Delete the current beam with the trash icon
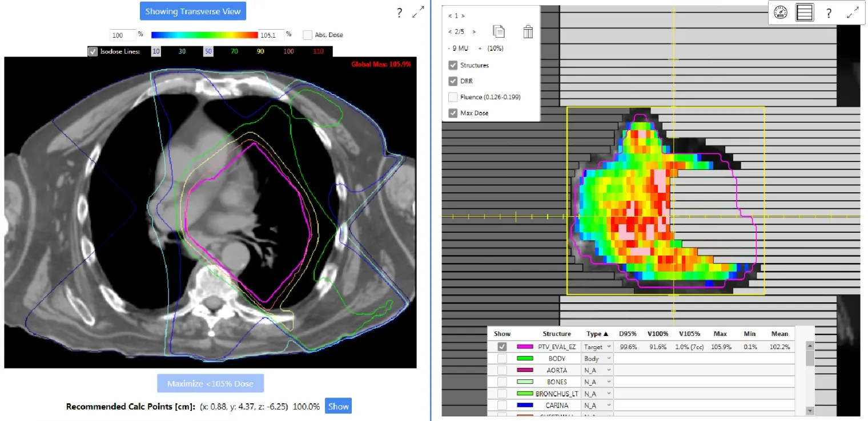This screenshot has height=421, width=868. (x=528, y=32)
